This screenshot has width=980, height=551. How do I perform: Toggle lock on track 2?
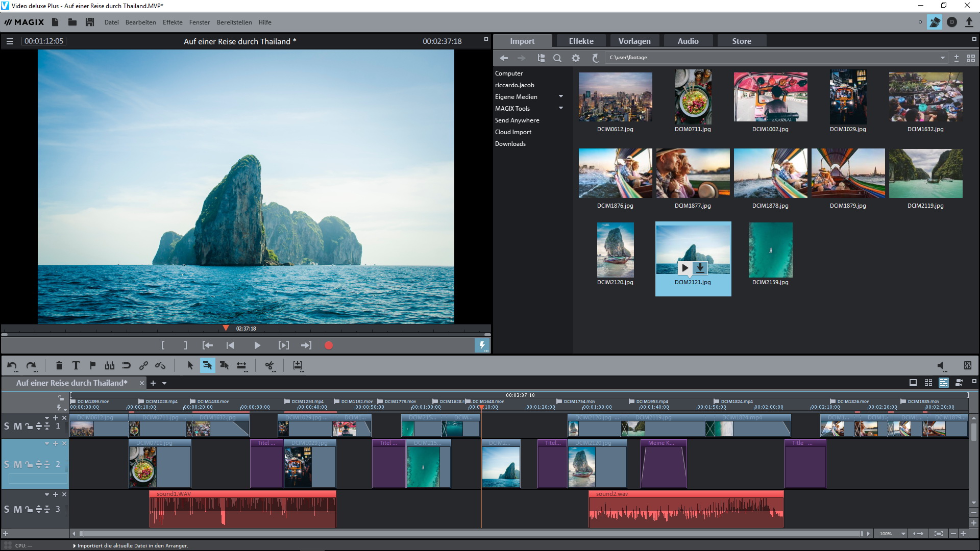29,465
